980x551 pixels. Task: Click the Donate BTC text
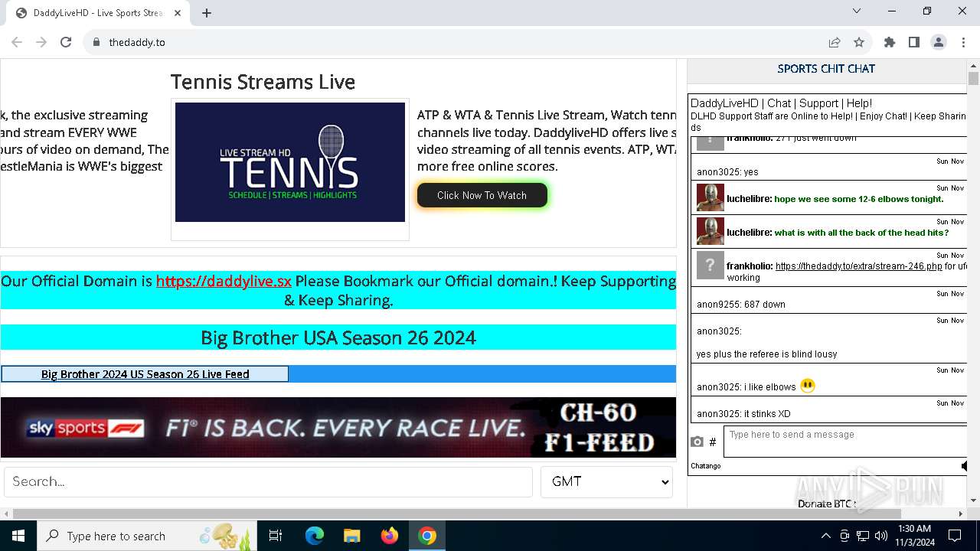tap(827, 504)
